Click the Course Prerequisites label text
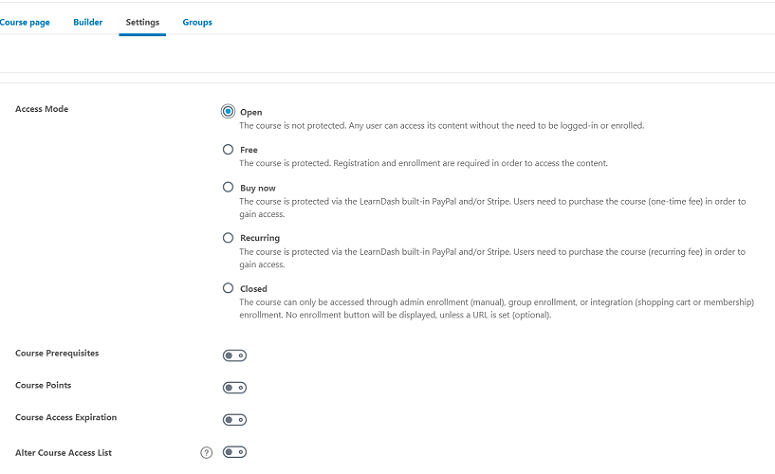Viewport: 775px width, 474px height. [57, 353]
